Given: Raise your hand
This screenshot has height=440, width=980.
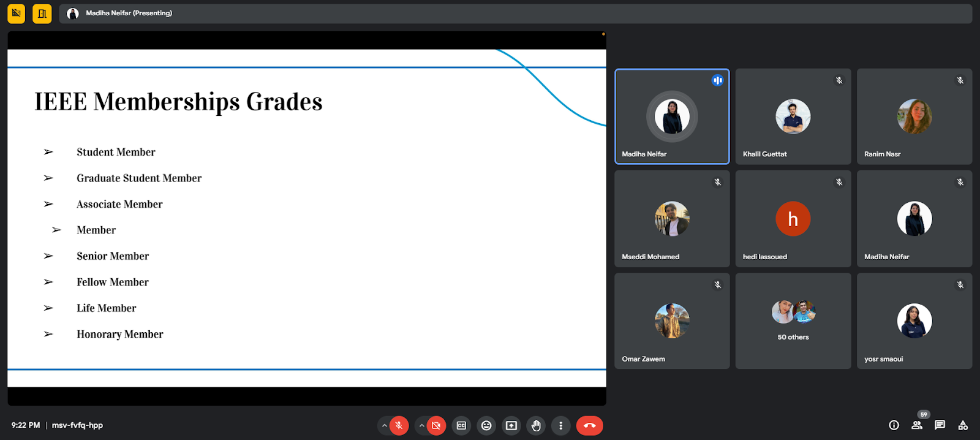Looking at the screenshot, I should pyautogui.click(x=536, y=425).
